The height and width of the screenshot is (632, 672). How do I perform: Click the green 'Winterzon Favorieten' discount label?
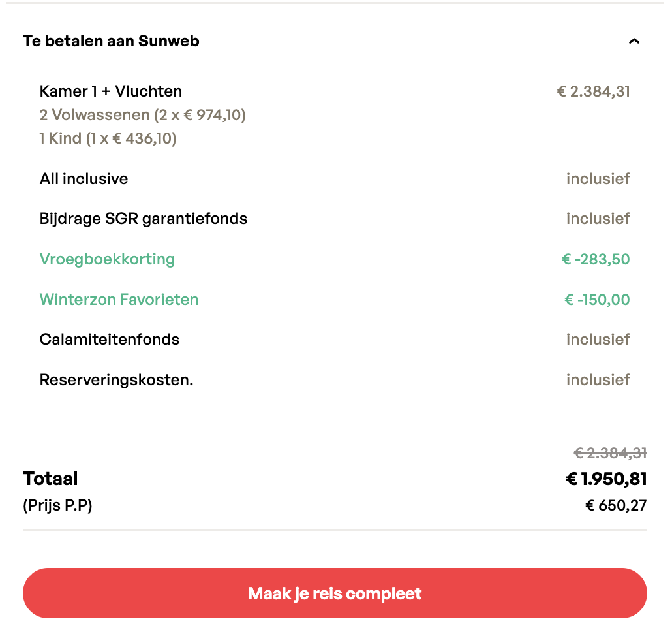119,300
